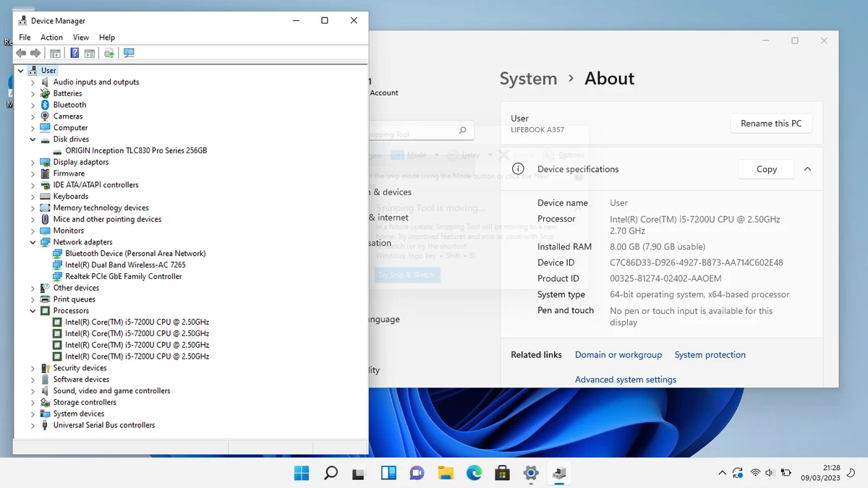The width and height of the screenshot is (868, 488).
Task: Select Intel(R) Dual Band Wireless-AC 7265
Action: [x=125, y=265]
